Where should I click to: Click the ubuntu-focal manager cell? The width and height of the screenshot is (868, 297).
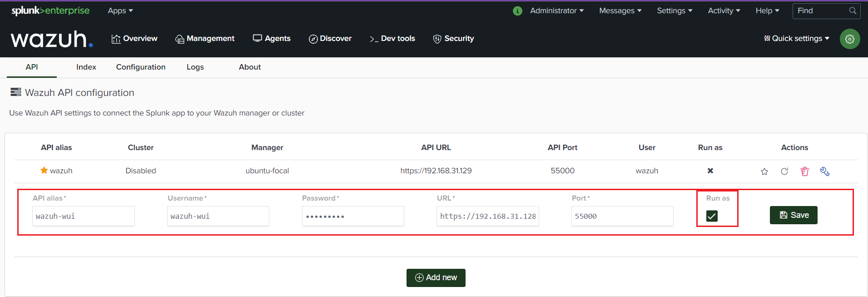coord(267,171)
